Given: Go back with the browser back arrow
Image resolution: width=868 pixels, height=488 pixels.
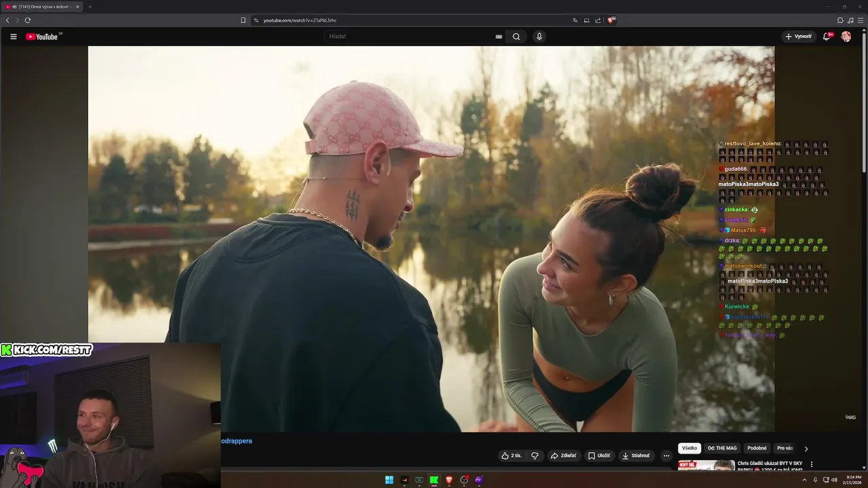Looking at the screenshot, I should (x=7, y=20).
